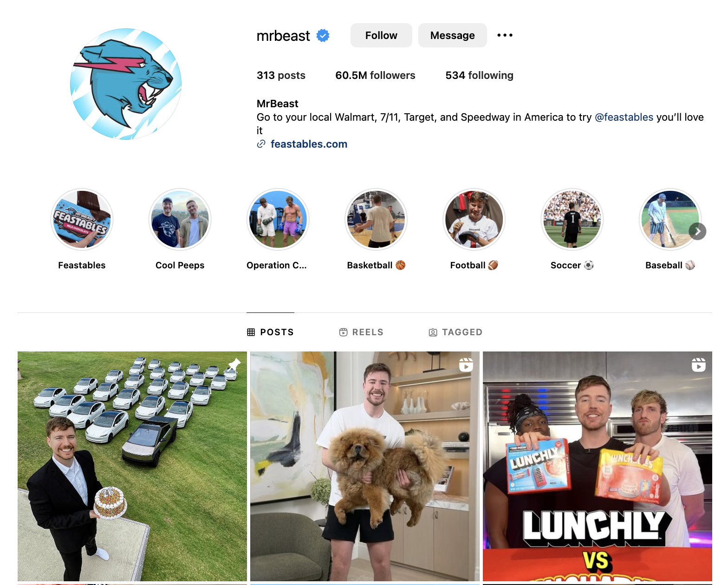This screenshot has width=728, height=585.
Task: Message the mrbeast account
Action: tap(453, 35)
